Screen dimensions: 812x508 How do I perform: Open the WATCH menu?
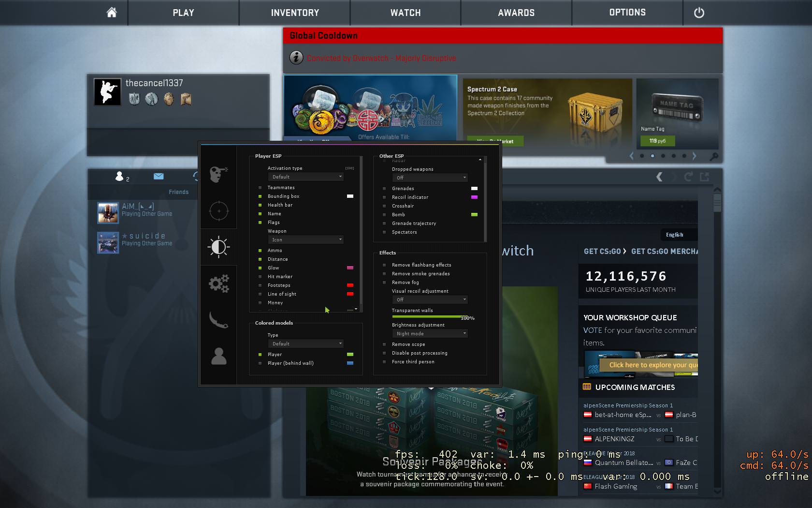click(x=406, y=13)
